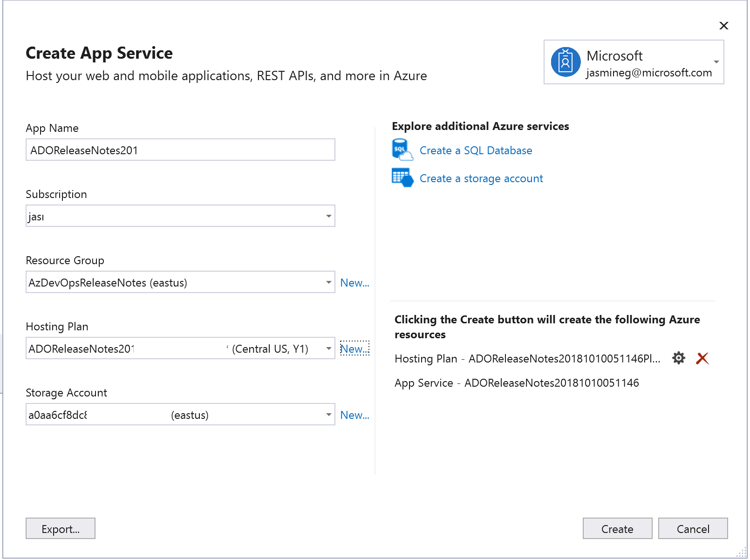This screenshot has width=750, height=560.
Task: Click the Create button
Action: (617, 528)
